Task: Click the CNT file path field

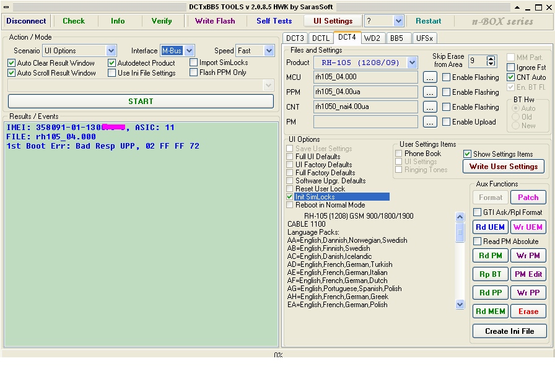Action: click(x=365, y=107)
